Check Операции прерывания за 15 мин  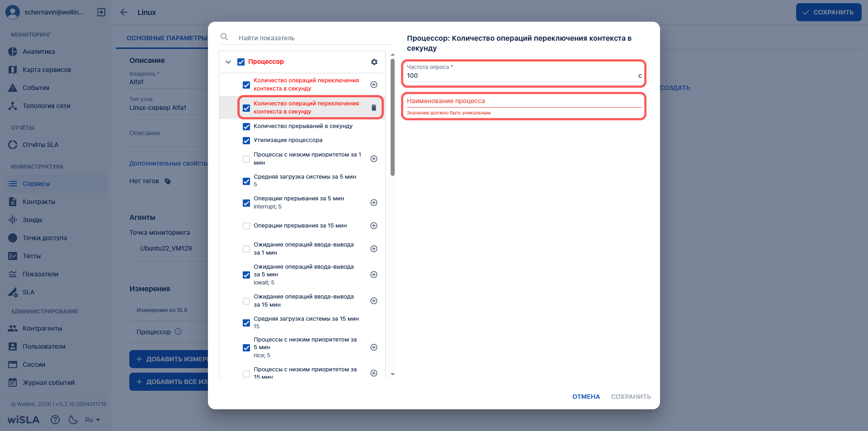pyautogui.click(x=246, y=226)
